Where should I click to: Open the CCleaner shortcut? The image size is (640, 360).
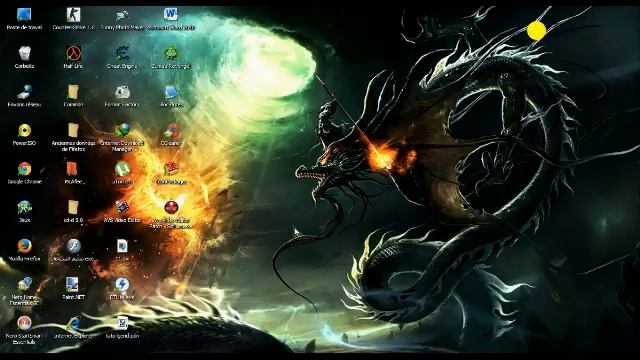(171, 131)
